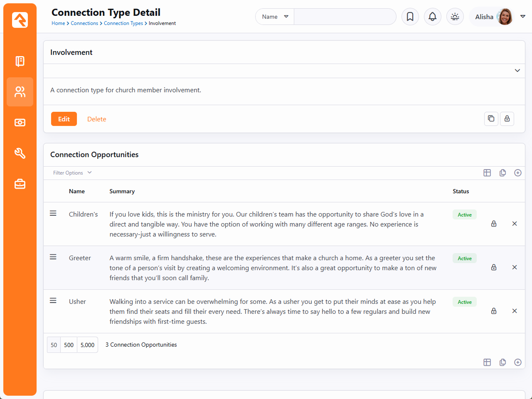Viewport: 532px width, 399px height.
Task: Open the Finance section in sidebar
Action: point(20,123)
